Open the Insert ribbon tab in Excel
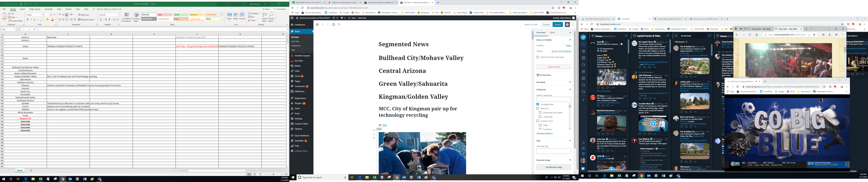Screen dimensions: 868x182 (x=22, y=9)
